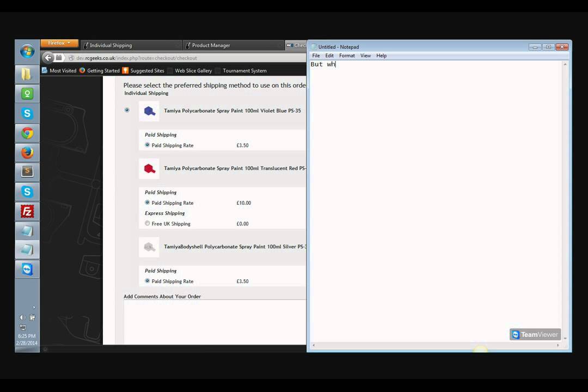Select Paid Shipping Rate £3.50 for Violet Blue
Screen dimensions: 588x392
pyautogui.click(x=147, y=145)
